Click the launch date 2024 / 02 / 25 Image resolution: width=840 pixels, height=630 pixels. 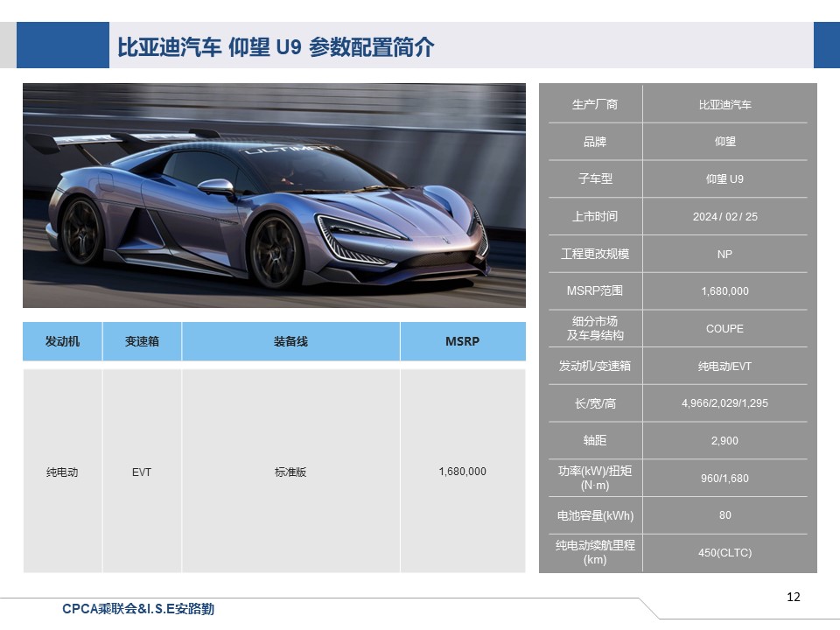[x=724, y=216]
